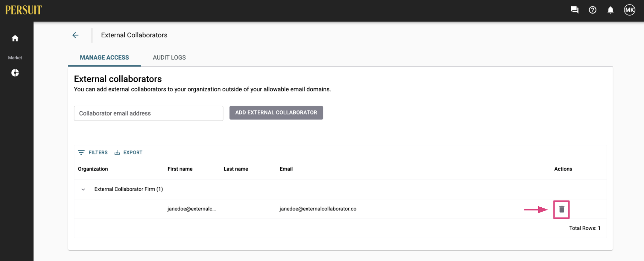Viewport: 644px width, 261px height.
Task: Click the Total Rows: 1 footer text
Action: coord(585,228)
